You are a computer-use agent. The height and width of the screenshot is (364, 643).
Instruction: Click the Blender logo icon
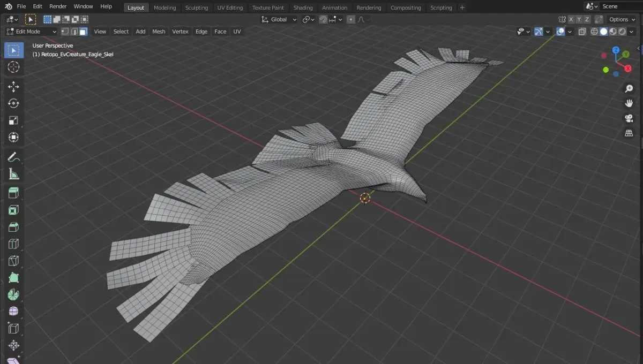9,6
